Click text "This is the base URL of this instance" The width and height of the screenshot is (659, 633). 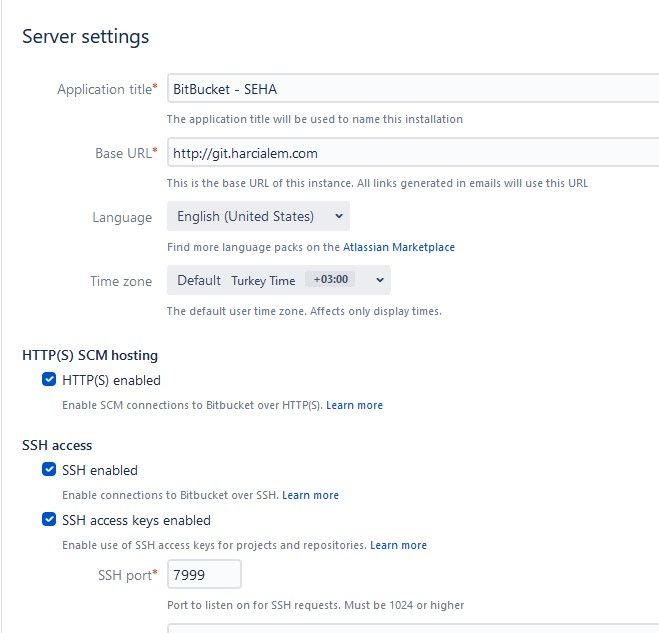(x=260, y=183)
